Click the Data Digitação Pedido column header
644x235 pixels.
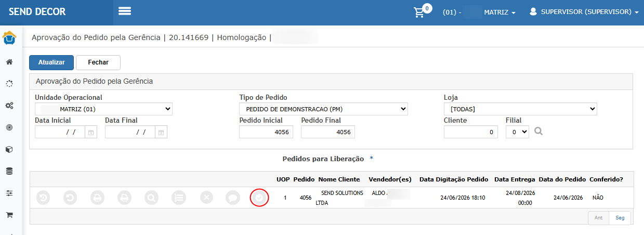[x=454, y=179]
